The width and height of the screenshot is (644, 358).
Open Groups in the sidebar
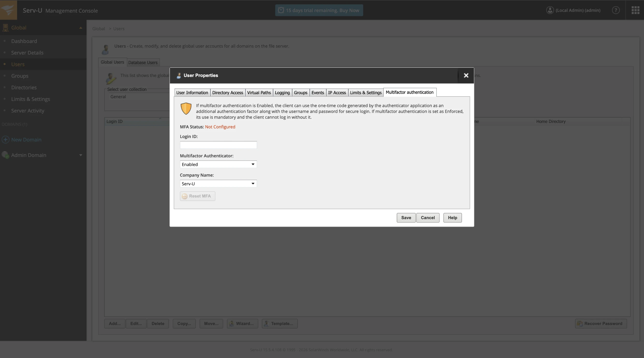point(20,76)
